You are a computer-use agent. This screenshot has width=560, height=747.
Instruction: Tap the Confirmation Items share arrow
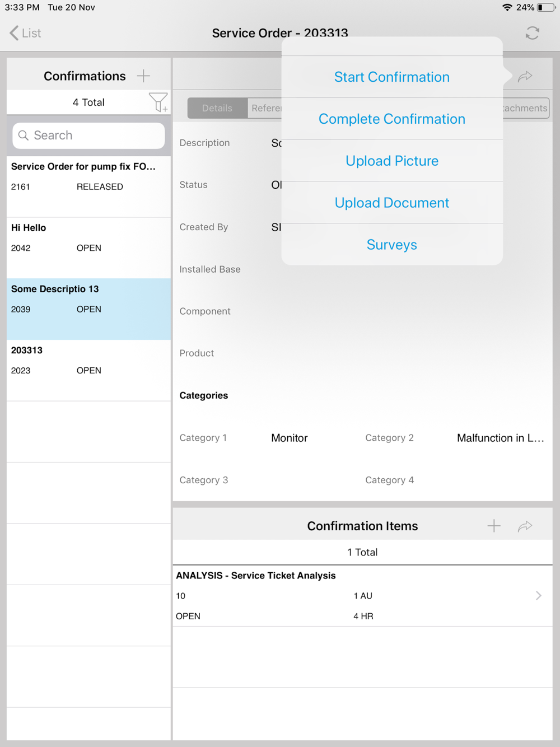pyautogui.click(x=525, y=526)
